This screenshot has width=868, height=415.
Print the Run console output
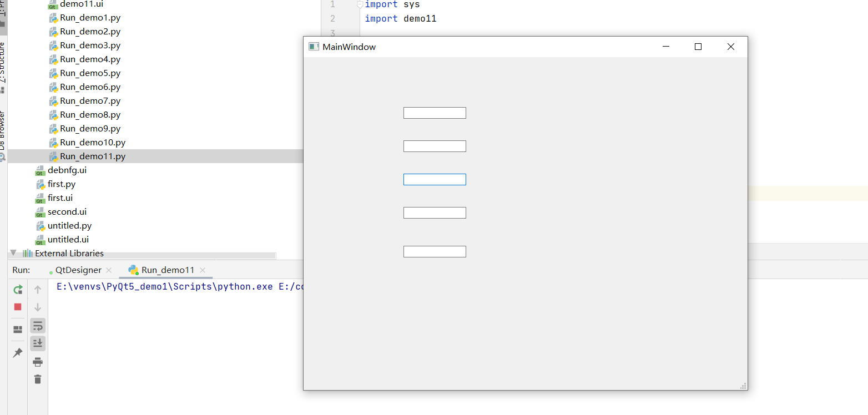click(38, 362)
